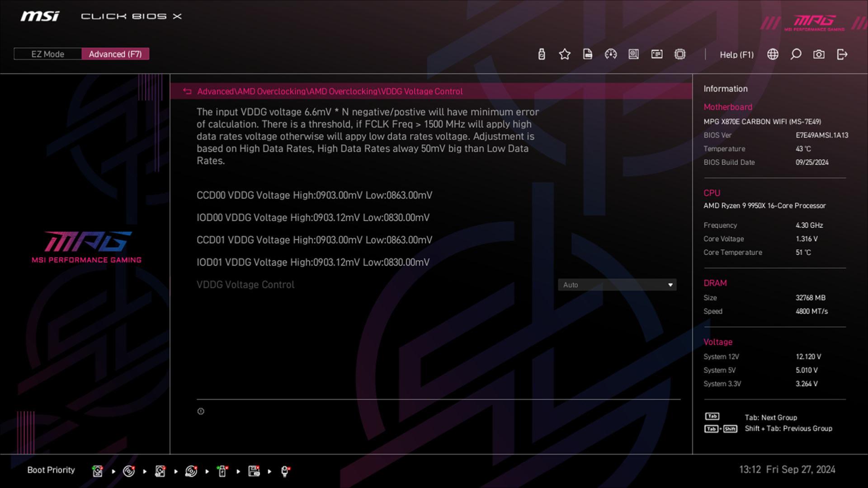Click CCD00 VDDG Voltage line
Image resolution: width=868 pixels, height=488 pixels.
point(314,195)
